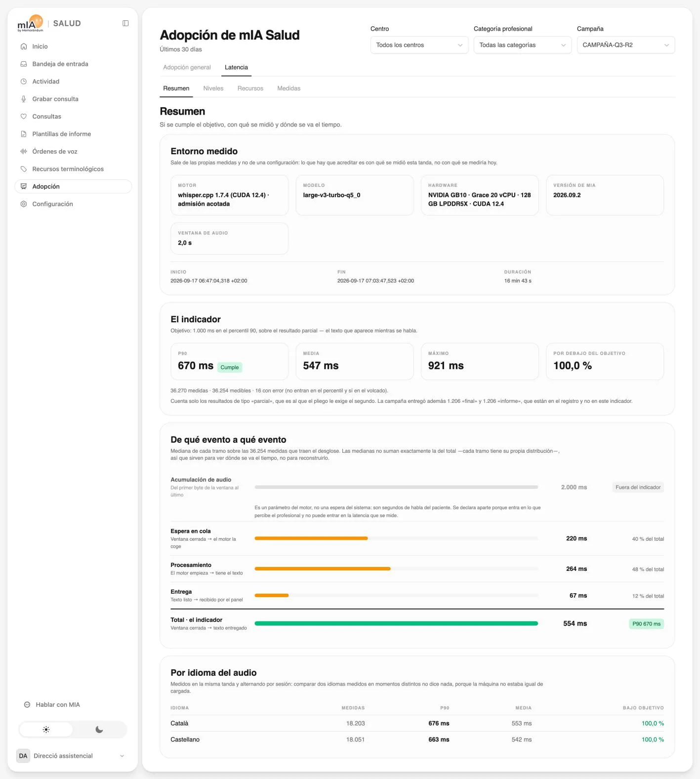Click the DA avatar badge
This screenshot has height=779, width=700.
tap(23, 756)
